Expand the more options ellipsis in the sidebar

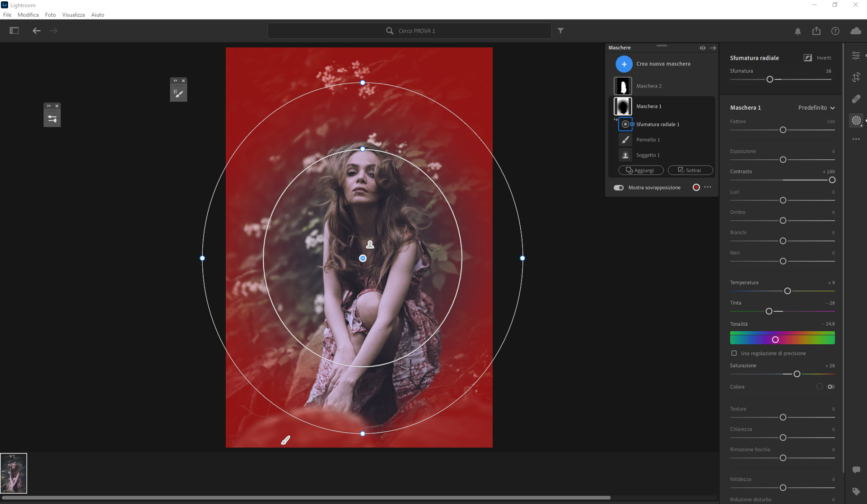pyautogui.click(x=856, y=139)
